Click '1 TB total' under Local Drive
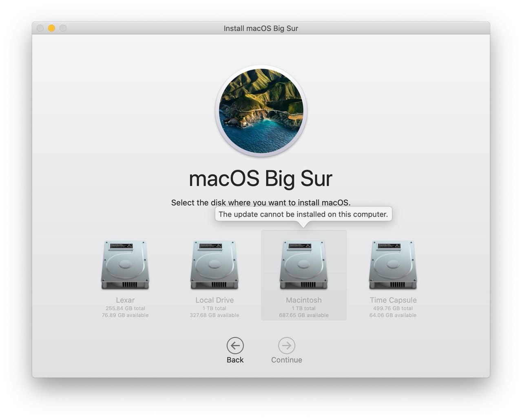The width and height of the screenshot is (522, 420). point(215,308)
